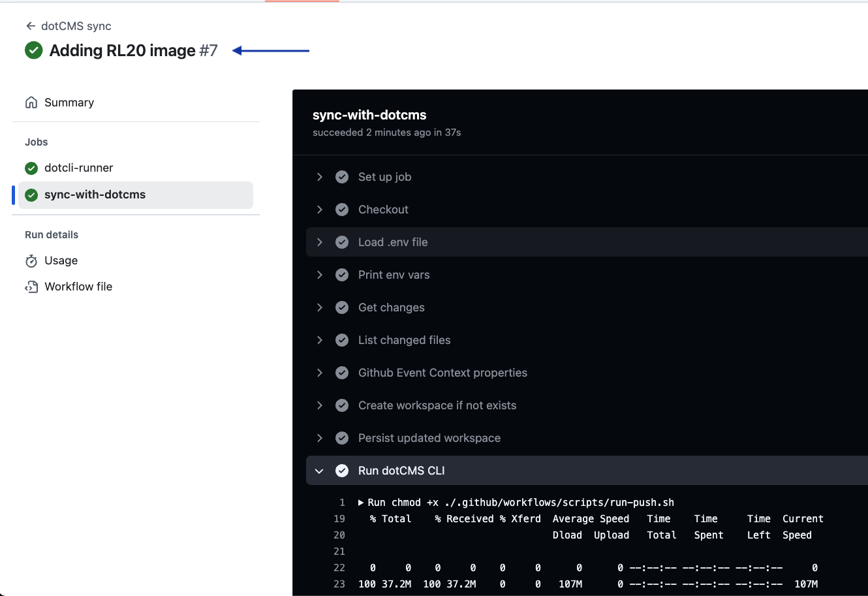
Task: Click the success check icon beside Checkout step
Action: pyautogui.click(x=341, y=210)
